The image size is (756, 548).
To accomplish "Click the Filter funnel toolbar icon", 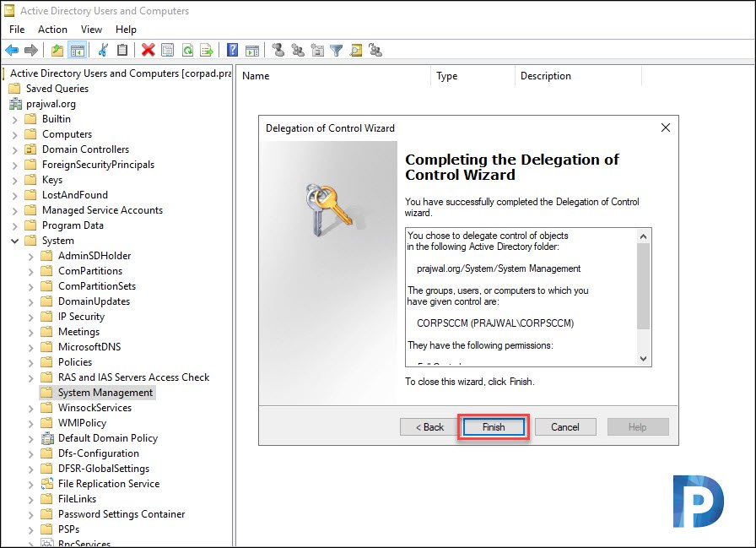I will [337, 50].
